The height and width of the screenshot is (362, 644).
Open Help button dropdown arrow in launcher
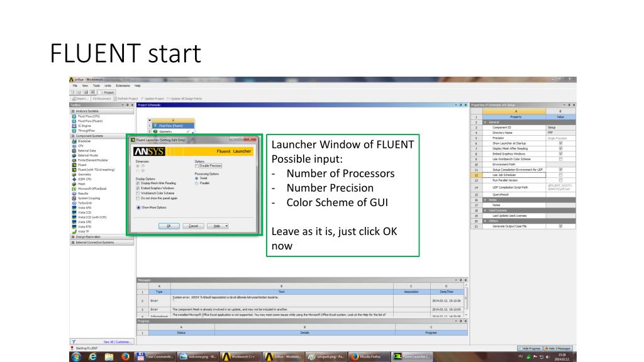pos(226,226)
